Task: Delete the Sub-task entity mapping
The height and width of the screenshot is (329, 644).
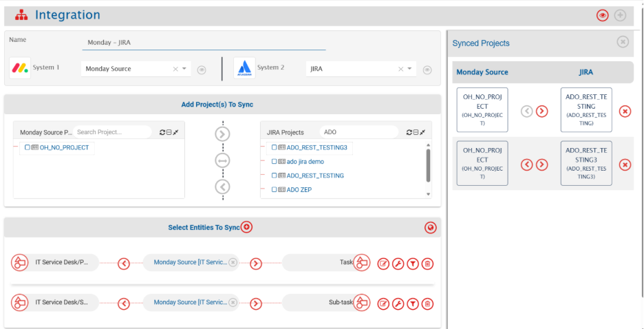Action: click(427, 304)
